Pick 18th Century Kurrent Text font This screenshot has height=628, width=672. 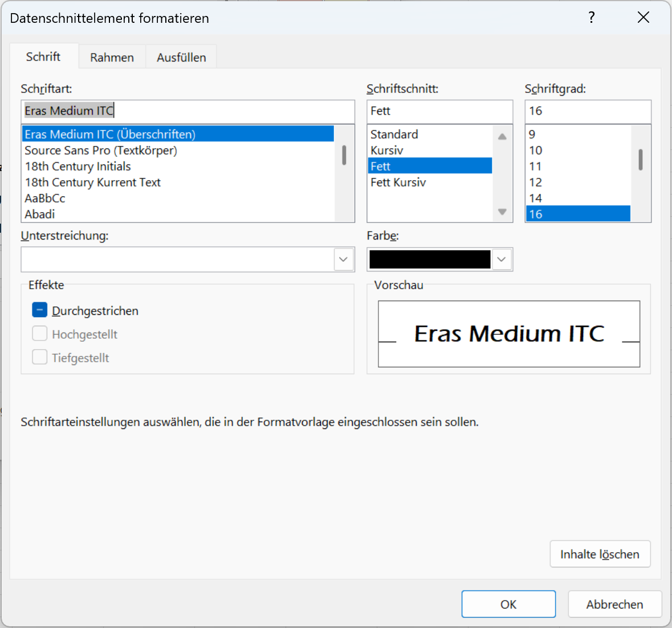93,183
